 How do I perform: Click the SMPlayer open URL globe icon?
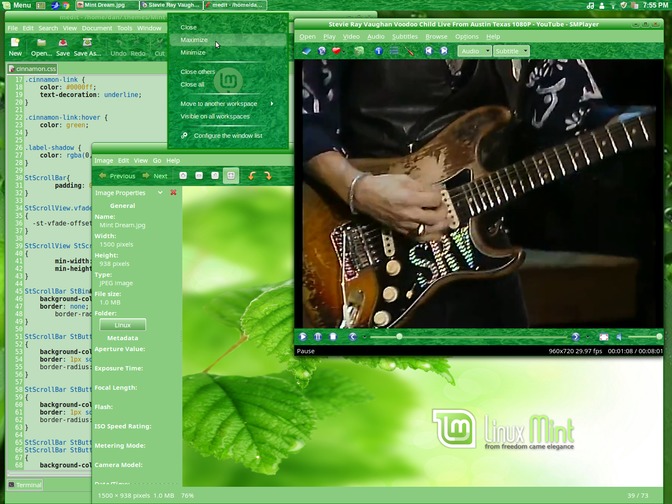click(322, 51)
